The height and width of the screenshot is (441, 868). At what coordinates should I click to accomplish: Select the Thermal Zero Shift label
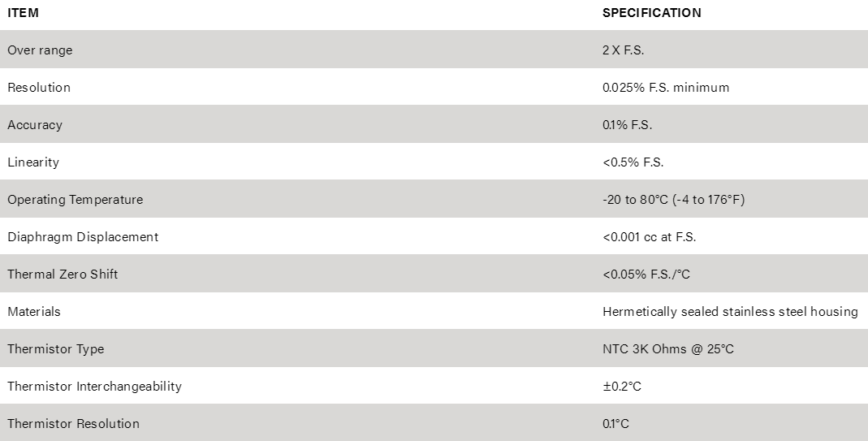coord(63,275)
